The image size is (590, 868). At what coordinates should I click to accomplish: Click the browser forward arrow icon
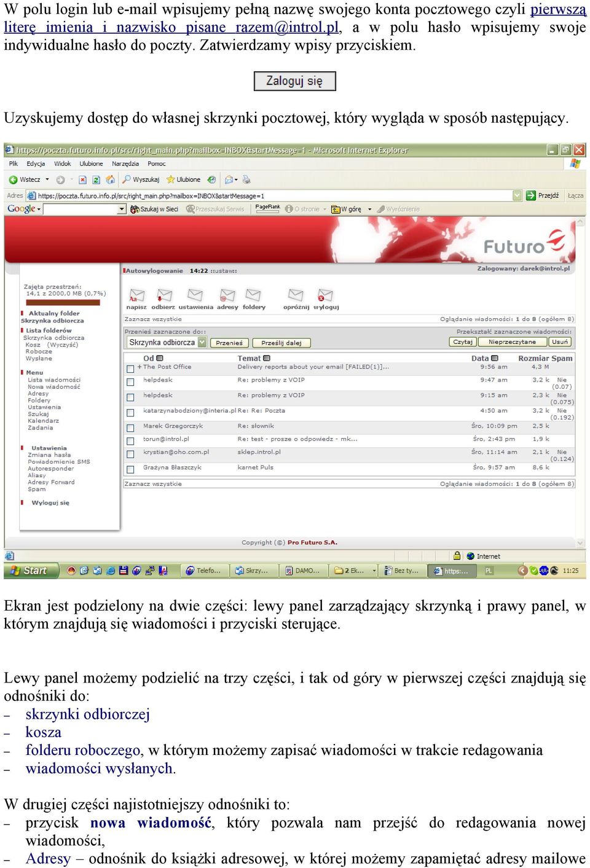[x=60, y=179]
